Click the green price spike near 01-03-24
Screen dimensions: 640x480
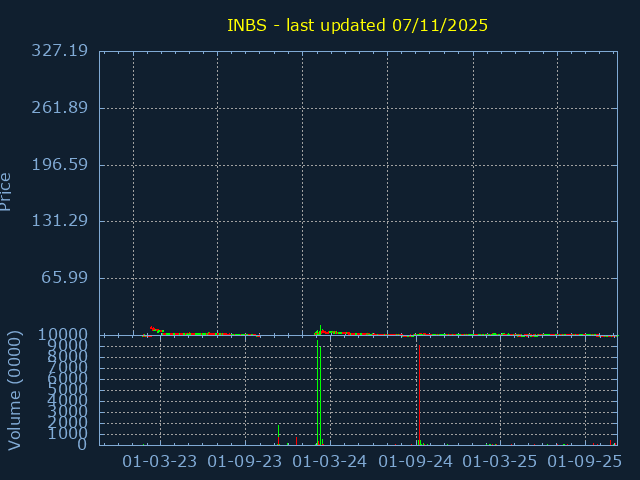320,329
